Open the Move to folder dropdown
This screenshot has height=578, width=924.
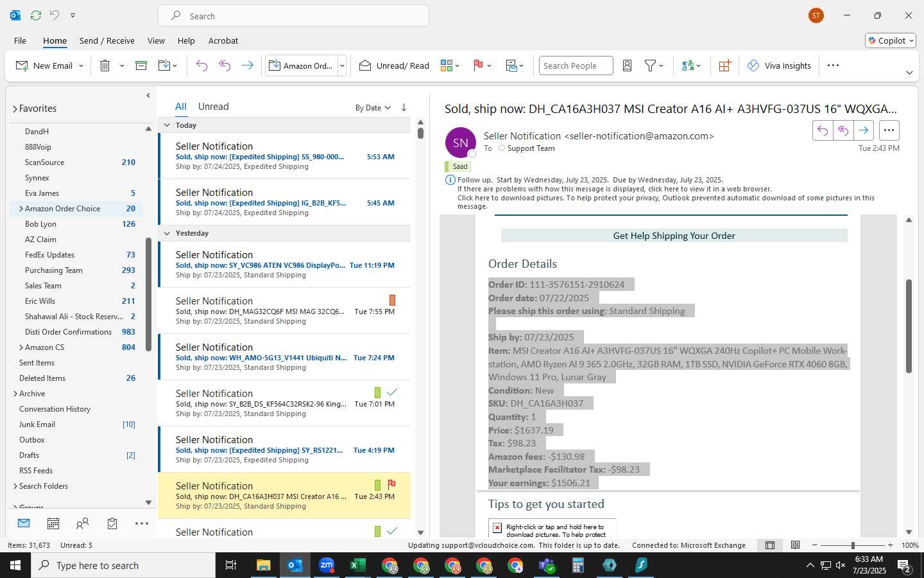pos(167,66)
